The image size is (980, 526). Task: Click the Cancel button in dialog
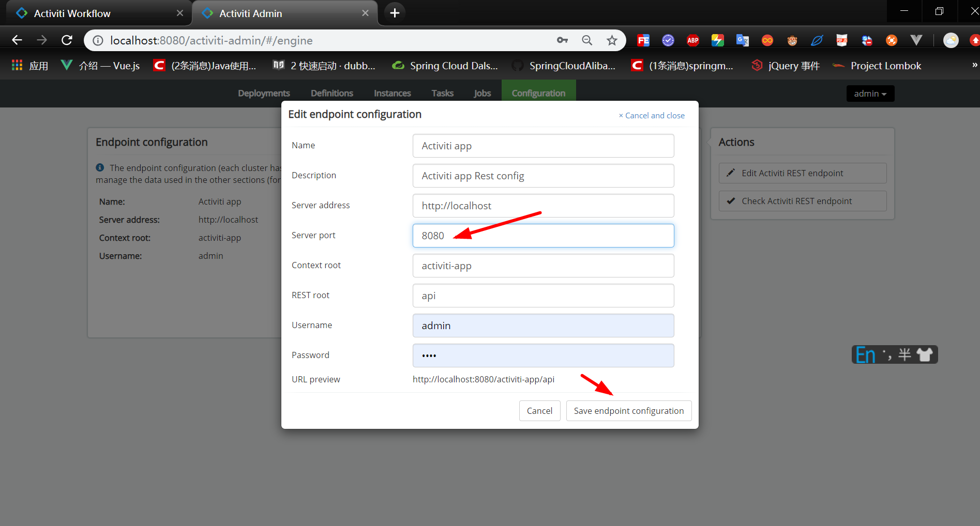pyautogui.click(x=539, y=411)
